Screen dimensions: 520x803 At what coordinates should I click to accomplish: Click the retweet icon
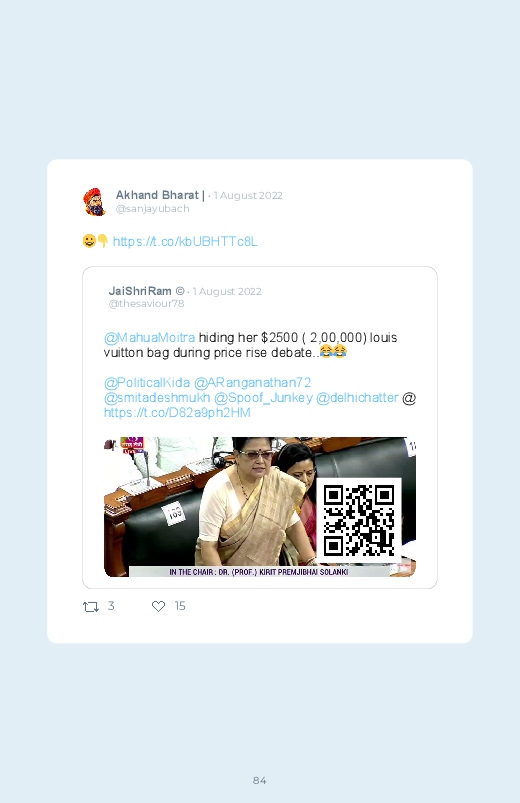coord(91,607)
